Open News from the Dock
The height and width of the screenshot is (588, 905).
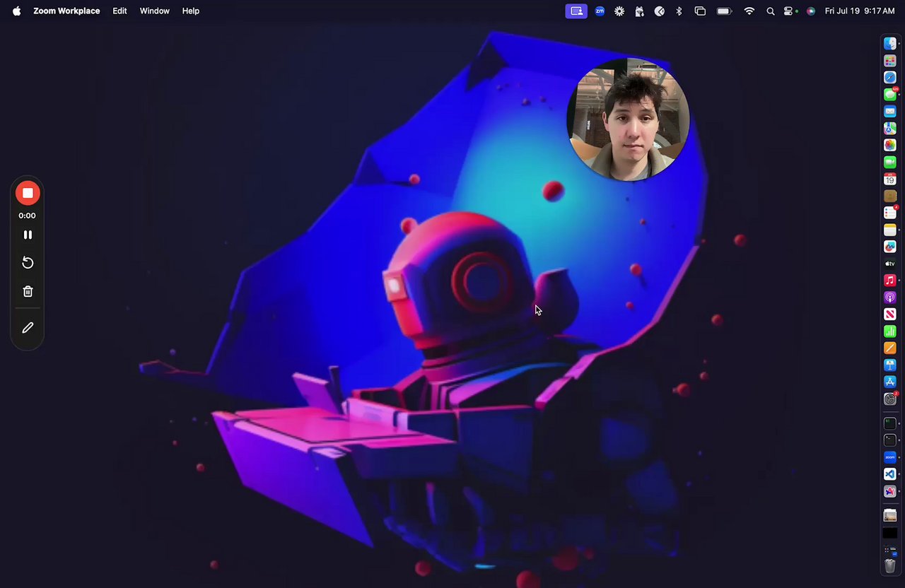click(x=890, y=314)
